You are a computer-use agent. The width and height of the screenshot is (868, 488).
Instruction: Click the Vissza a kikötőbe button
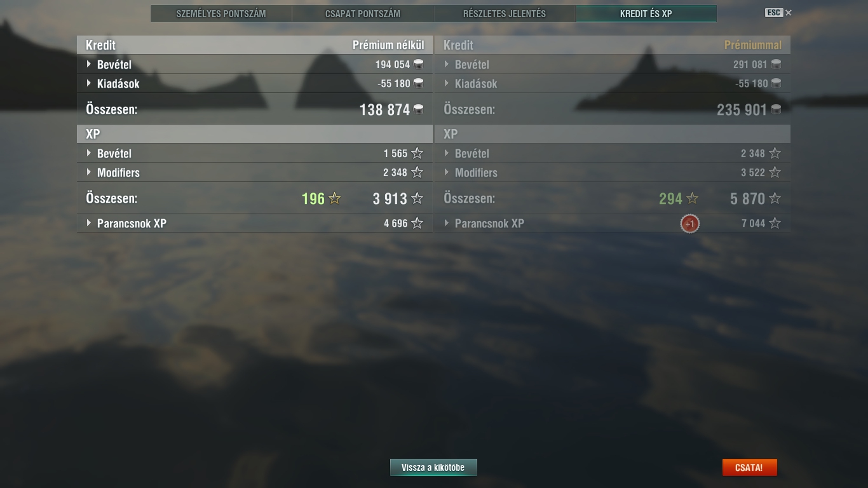[x=433, y=468]
